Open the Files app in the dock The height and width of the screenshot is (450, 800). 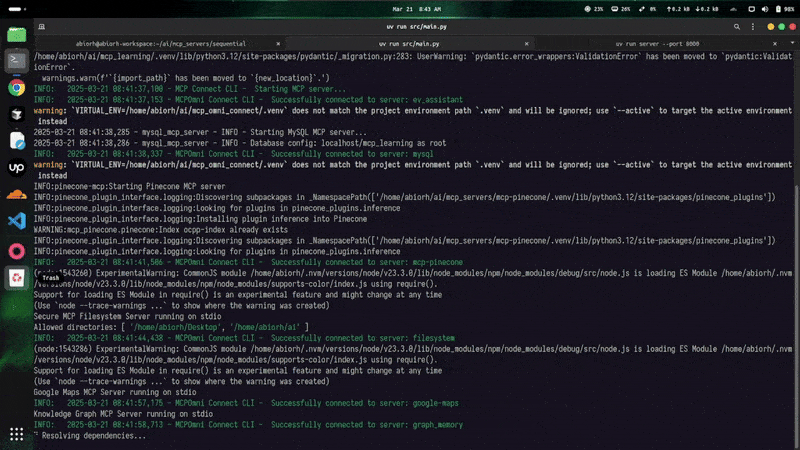click(x=17, y=34)
